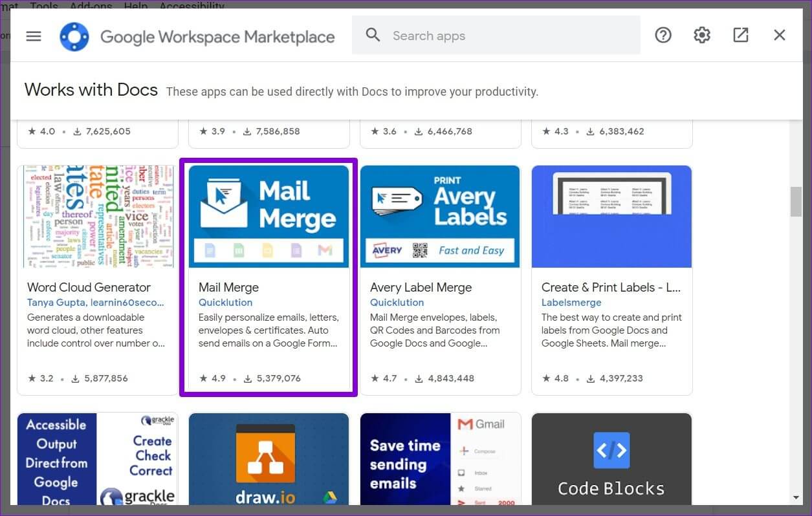Viewport: 812px width, 516px height.
Task: Open the hamburger main menu
Action: pyautogui.click(x=34, y=36)
